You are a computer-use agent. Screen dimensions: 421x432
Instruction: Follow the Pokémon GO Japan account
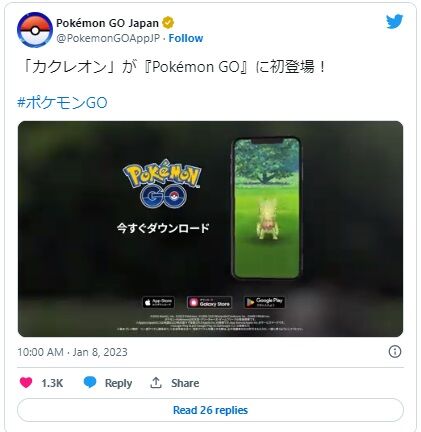186,38
